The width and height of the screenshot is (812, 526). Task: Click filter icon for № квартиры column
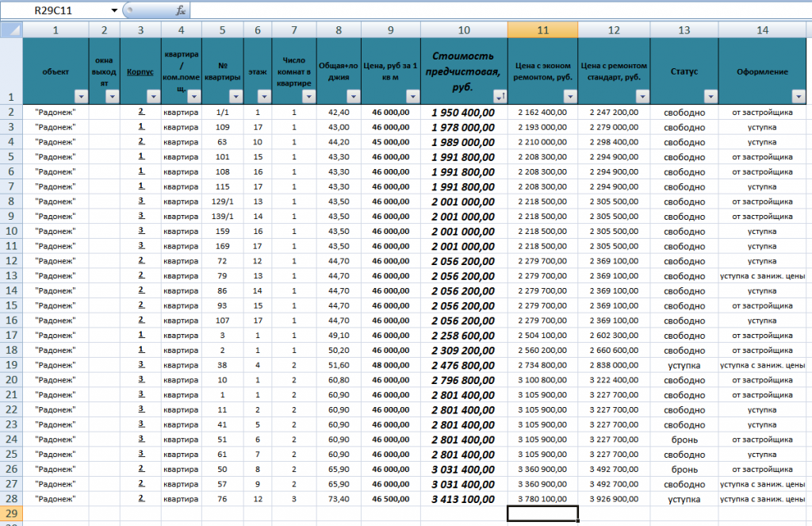234,96
